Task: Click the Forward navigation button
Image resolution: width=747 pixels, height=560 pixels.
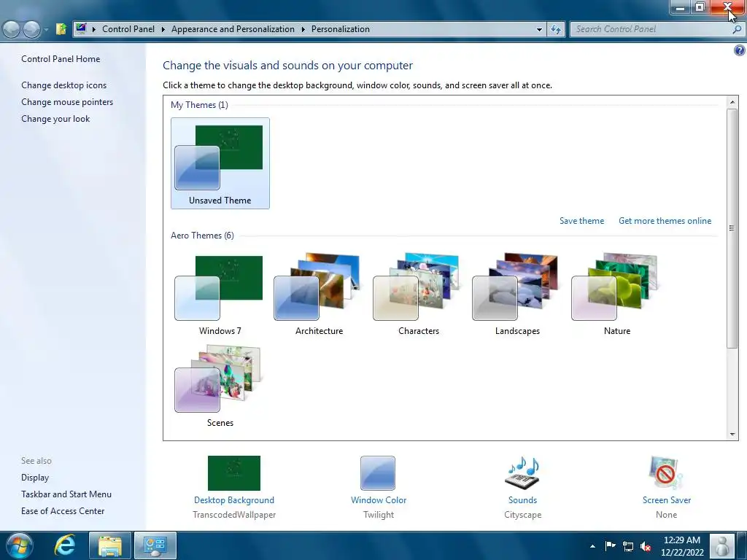Action: (x=31, y=29)
